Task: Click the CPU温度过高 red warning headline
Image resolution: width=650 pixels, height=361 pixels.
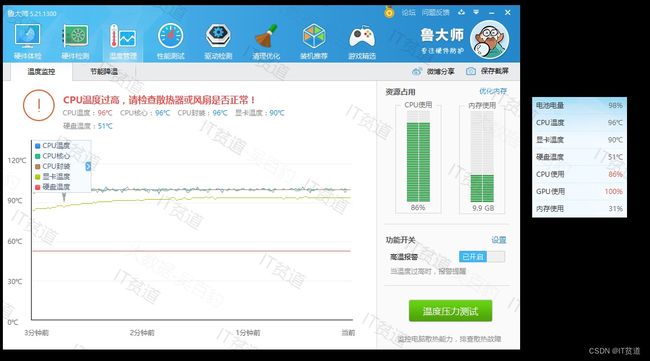Action: point(159,100)
